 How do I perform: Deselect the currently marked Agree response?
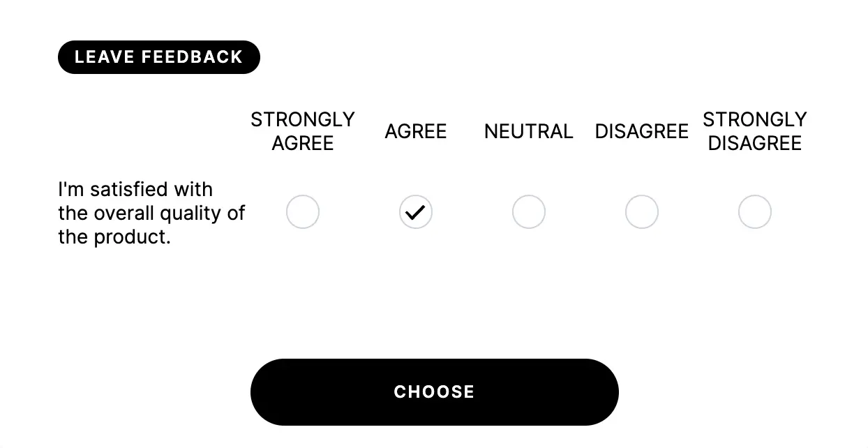click(x=416, y=211)
